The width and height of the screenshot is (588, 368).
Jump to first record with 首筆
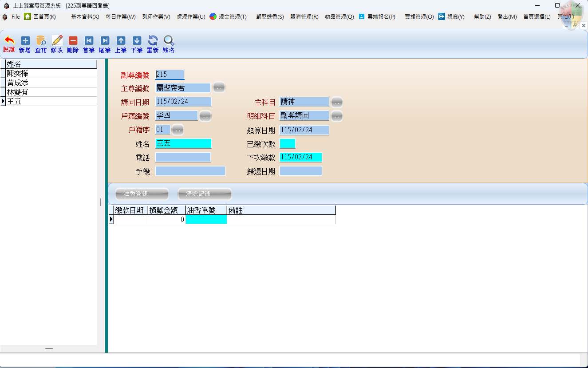[x=89, y=41]
